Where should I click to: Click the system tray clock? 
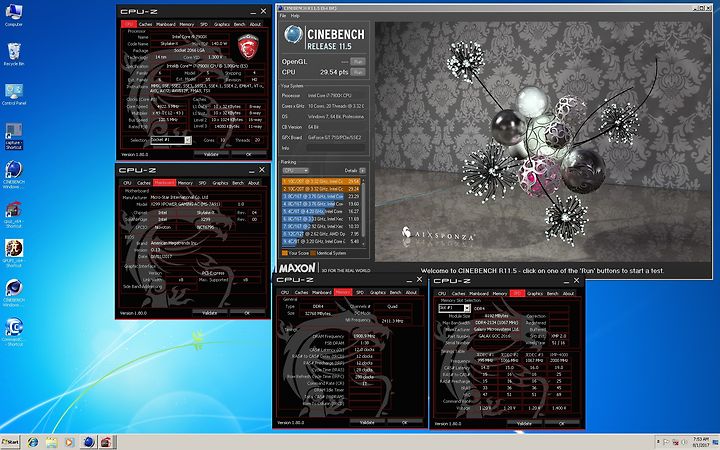pos(700,442)
